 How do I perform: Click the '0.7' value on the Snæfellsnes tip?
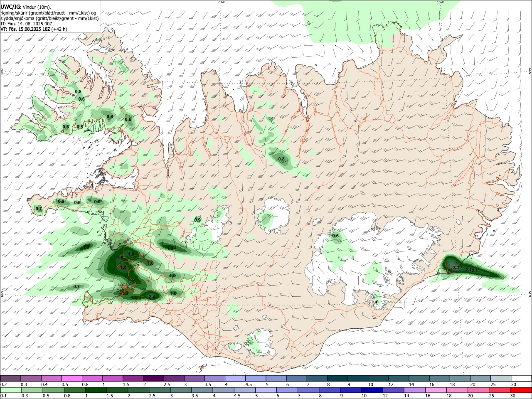coord(39,209)
